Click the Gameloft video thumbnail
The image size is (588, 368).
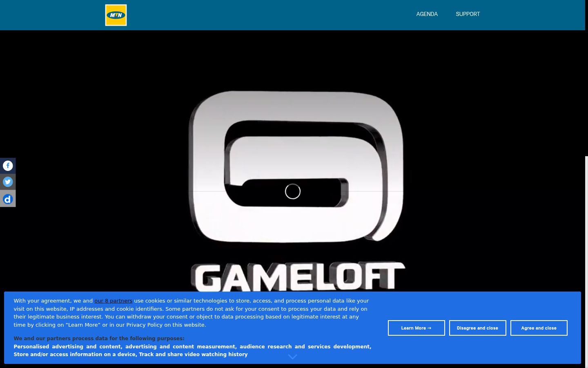(292, 191)
